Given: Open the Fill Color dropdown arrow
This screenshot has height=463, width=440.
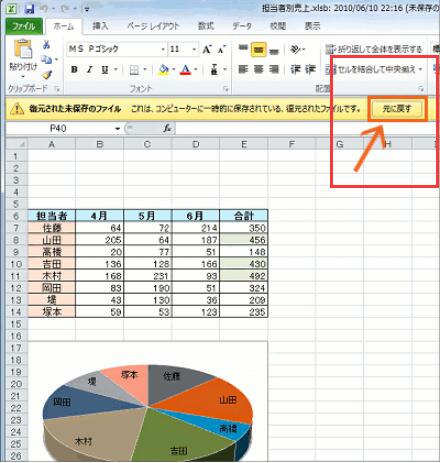Looking at the screenshot, I should 174,70.
